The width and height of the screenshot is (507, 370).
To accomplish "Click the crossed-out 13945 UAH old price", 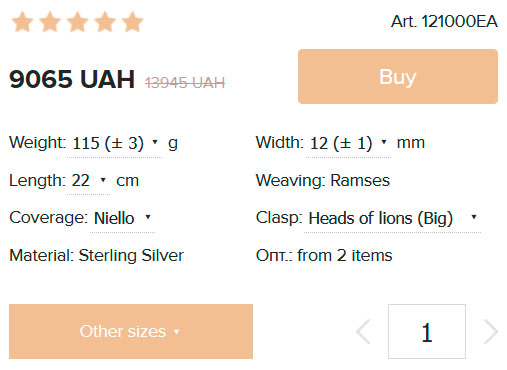I will (x=185, y=83).
